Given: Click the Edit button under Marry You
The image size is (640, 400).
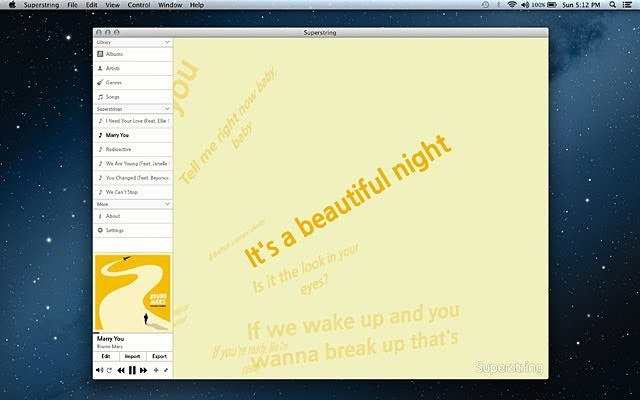Looking at the screenshot, I should point(106,356).
